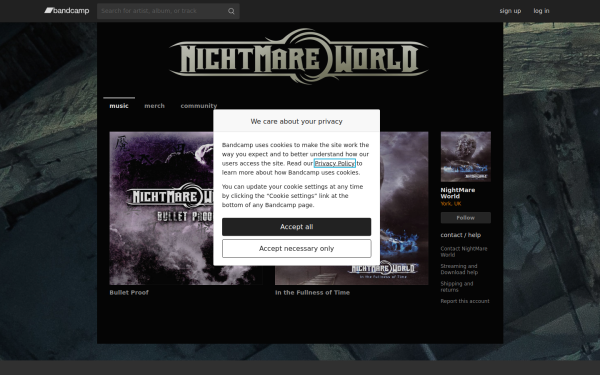This screenshot has height=375, width=600.
Task: Click the search magnifier icon
Action: (231, 11)
